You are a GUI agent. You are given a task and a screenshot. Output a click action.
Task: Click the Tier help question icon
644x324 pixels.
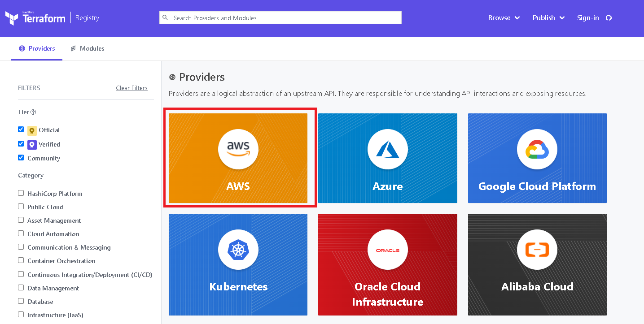tap(33, 112)
